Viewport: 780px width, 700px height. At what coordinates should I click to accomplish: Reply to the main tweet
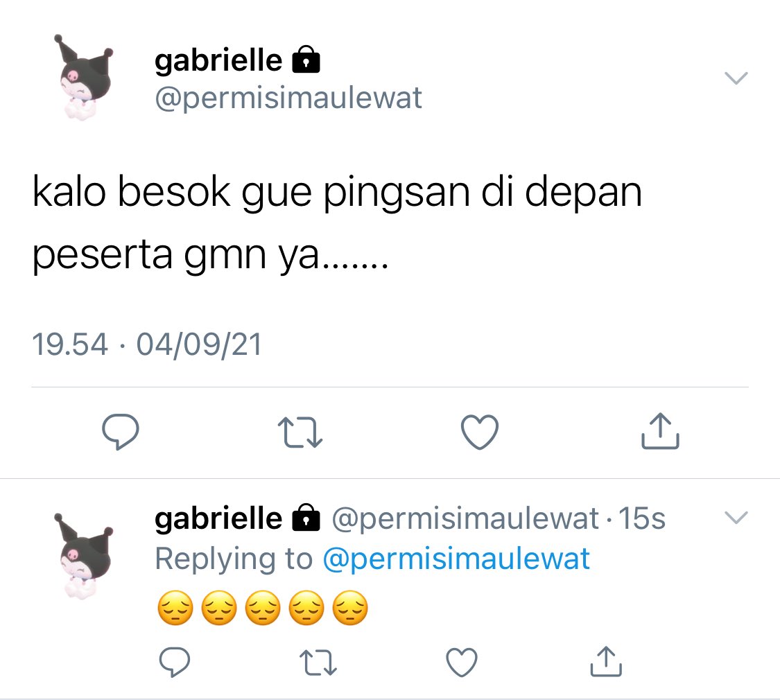pos(121,432)
